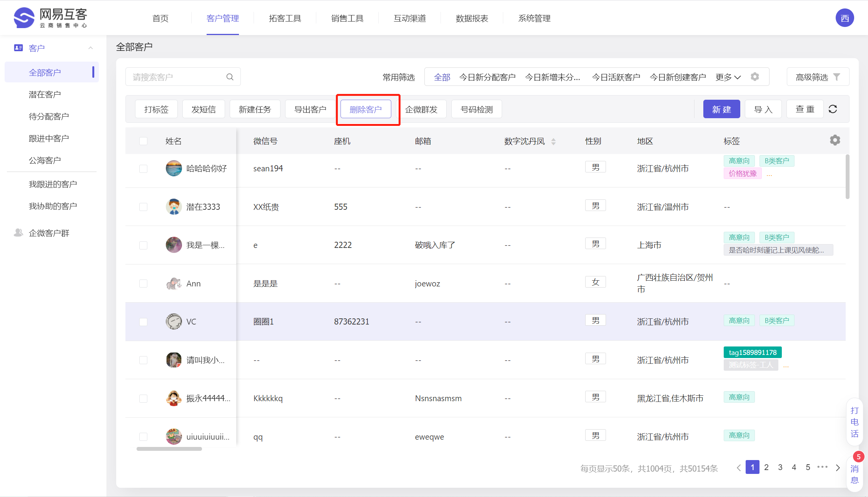The width and height of the screenshot is (868, 497).
Task: Sort by 数字沈丹凤 column
Action: [x=553, y=141]
